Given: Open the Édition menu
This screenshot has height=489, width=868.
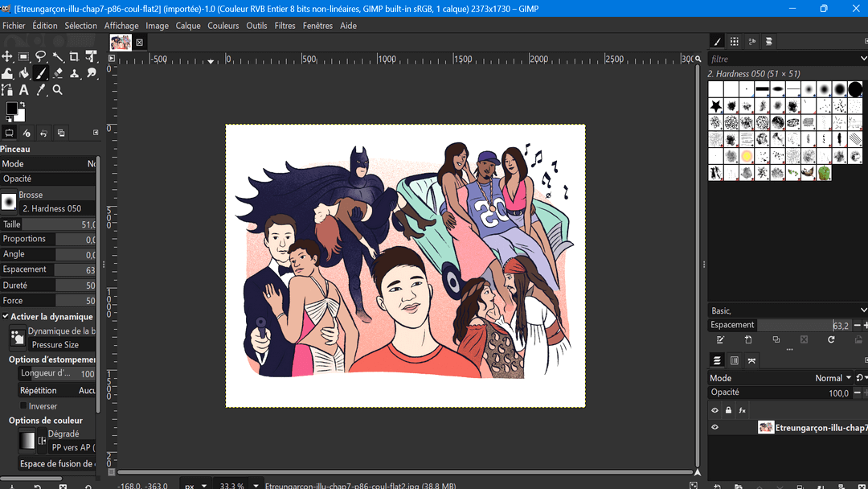Looking at the screenshot, I should click(45, 26).
